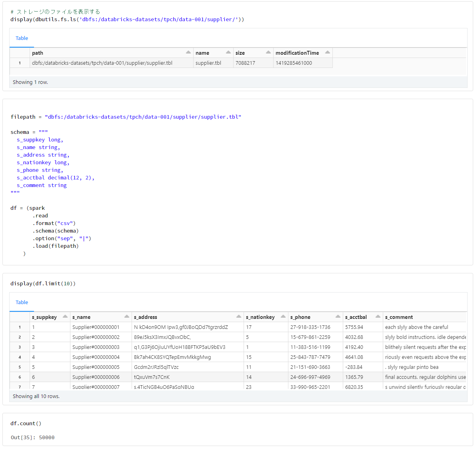Sort by modificationTime

[x=328, y=52]
